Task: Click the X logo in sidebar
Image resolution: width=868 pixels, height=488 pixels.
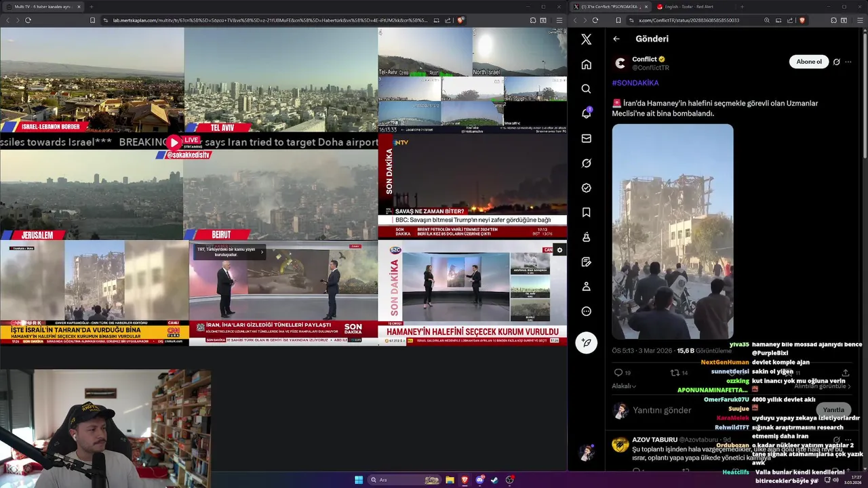Action: tap(586, 39)
